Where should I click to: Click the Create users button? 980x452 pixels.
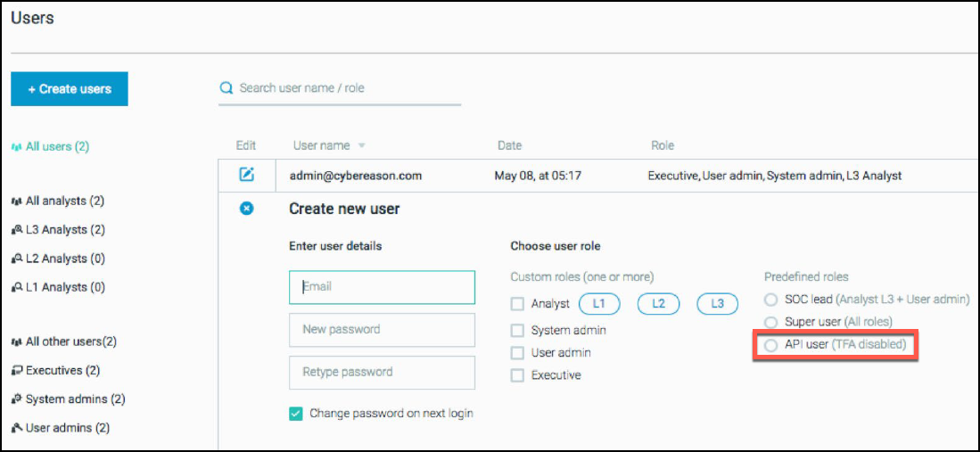(70, 89)
